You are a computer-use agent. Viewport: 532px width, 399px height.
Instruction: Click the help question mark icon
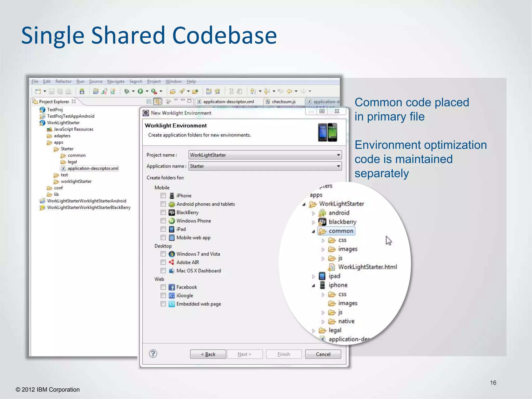point(153,354)
